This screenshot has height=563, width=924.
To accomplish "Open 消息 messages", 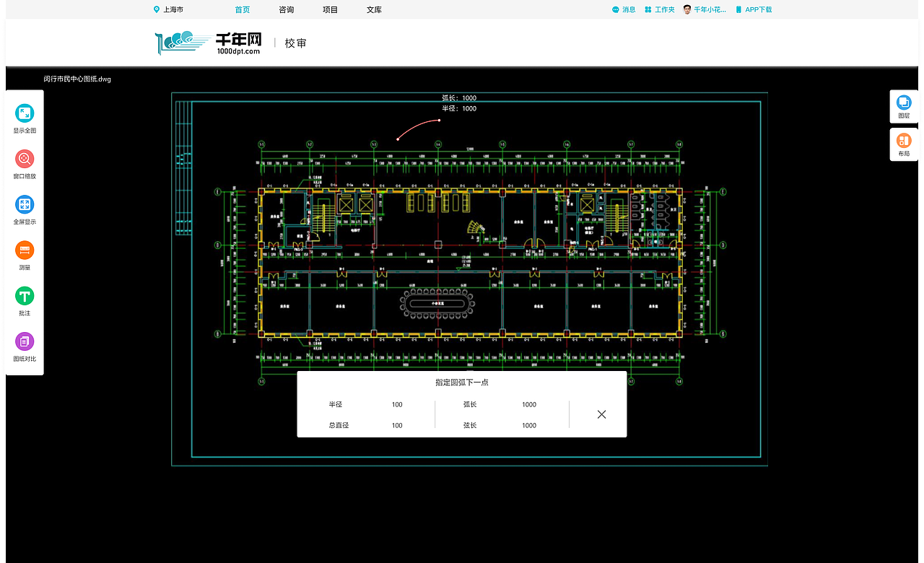I will pos(624,9).
